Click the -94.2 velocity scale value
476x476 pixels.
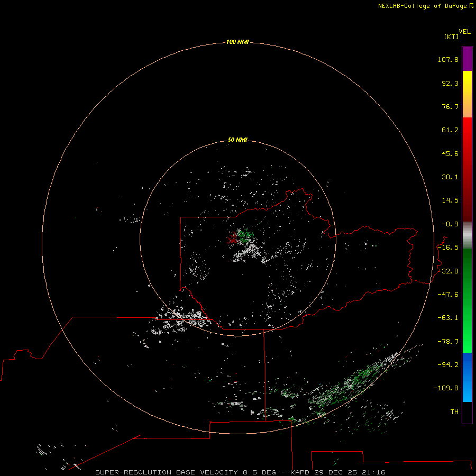click(448, 364)
